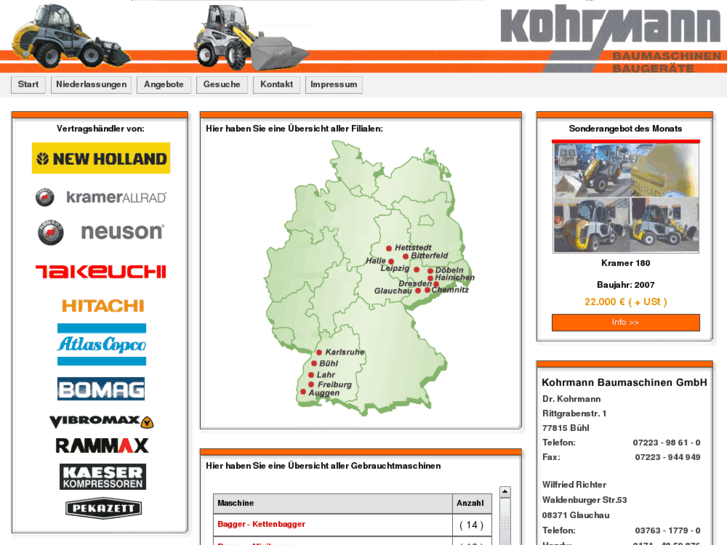Screen dimensions: 727x545
Task: Click the ( 14 ) count cell for Kettenbagger
Action: (472, 525)
